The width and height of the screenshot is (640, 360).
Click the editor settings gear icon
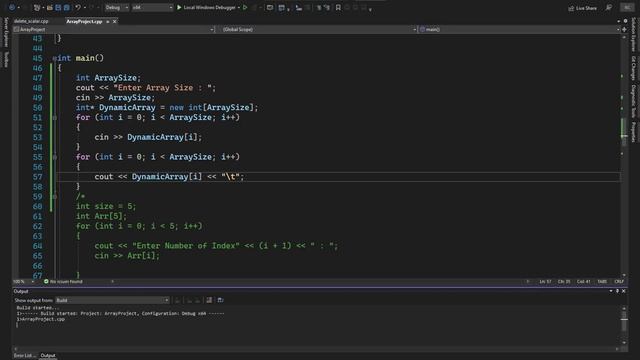pos(625,21)
